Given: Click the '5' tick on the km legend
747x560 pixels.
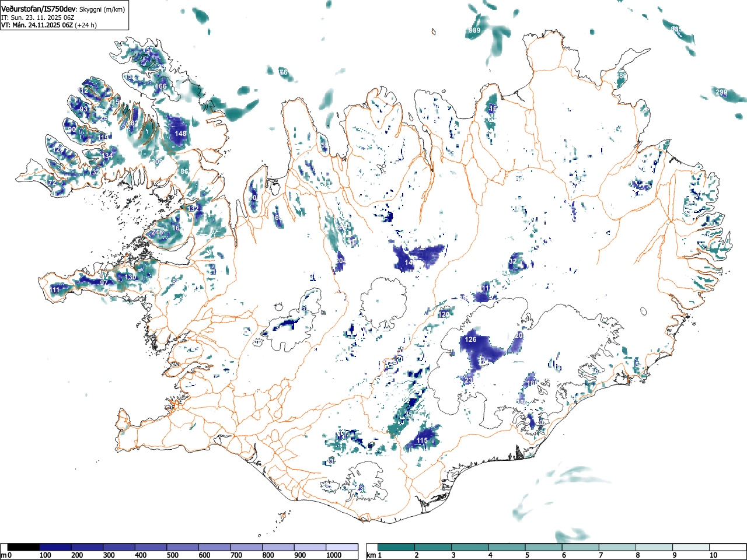Looking at the screenshot, I should click(x=527, y=555).
